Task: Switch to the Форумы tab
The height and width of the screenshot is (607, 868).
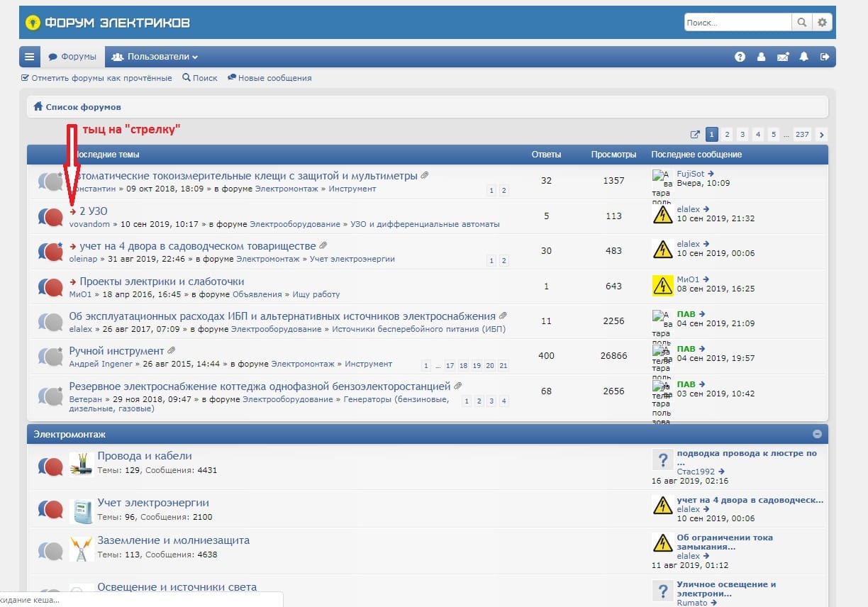Action: 73,57
